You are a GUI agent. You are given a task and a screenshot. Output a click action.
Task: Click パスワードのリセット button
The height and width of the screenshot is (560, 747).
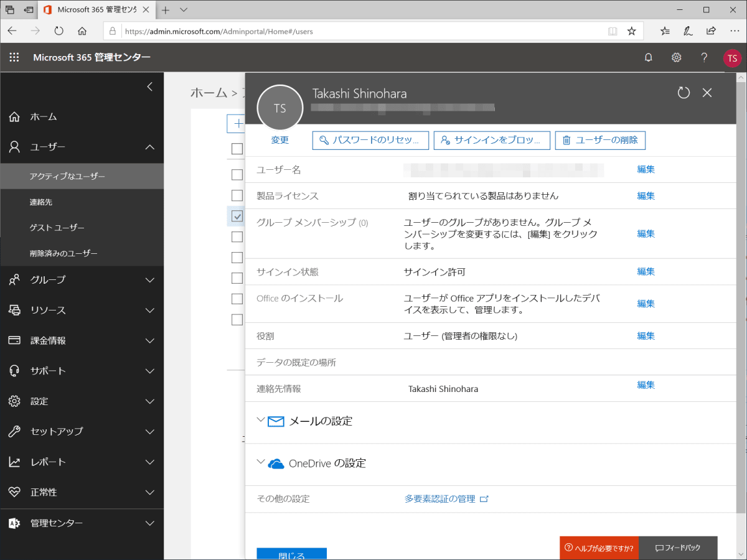pos(370,140)
